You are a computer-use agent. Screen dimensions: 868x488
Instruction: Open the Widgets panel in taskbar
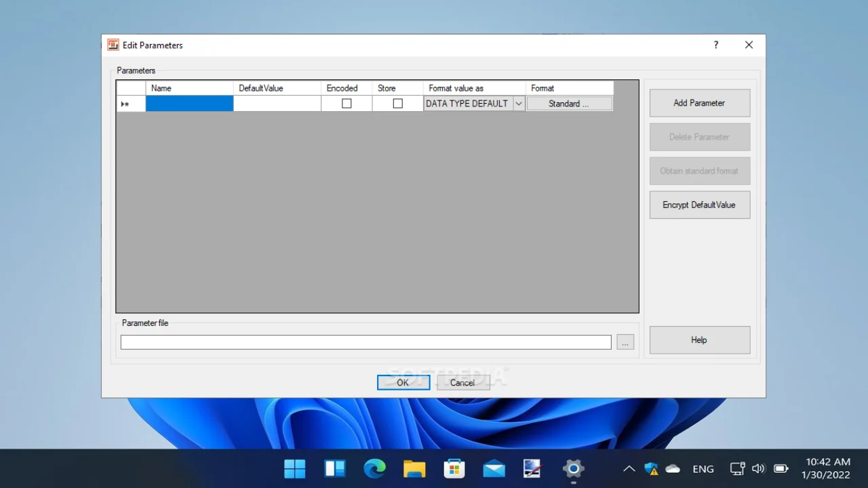point(335,468)
